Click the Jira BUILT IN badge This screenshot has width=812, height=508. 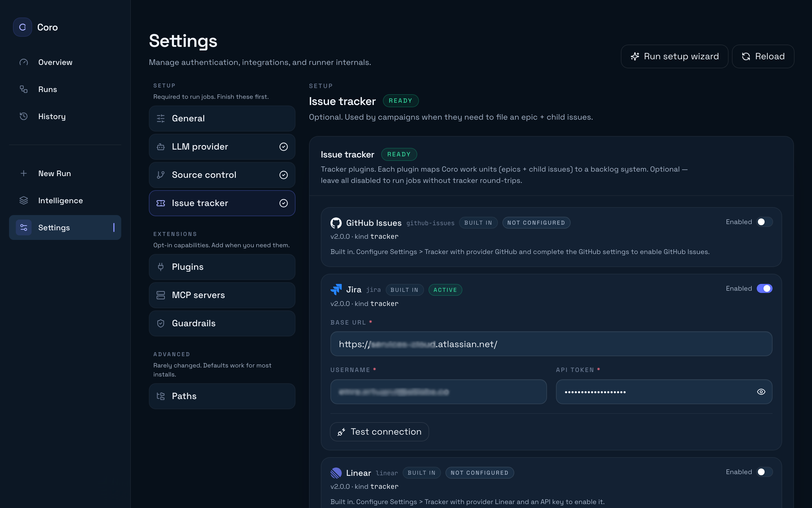(x=404, y=290)
